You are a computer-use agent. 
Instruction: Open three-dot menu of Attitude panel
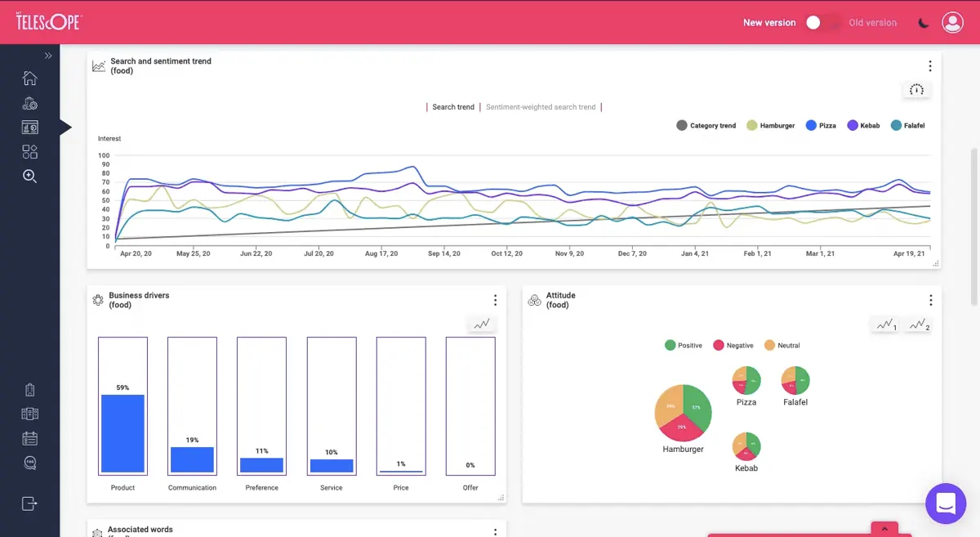[930, 300]
